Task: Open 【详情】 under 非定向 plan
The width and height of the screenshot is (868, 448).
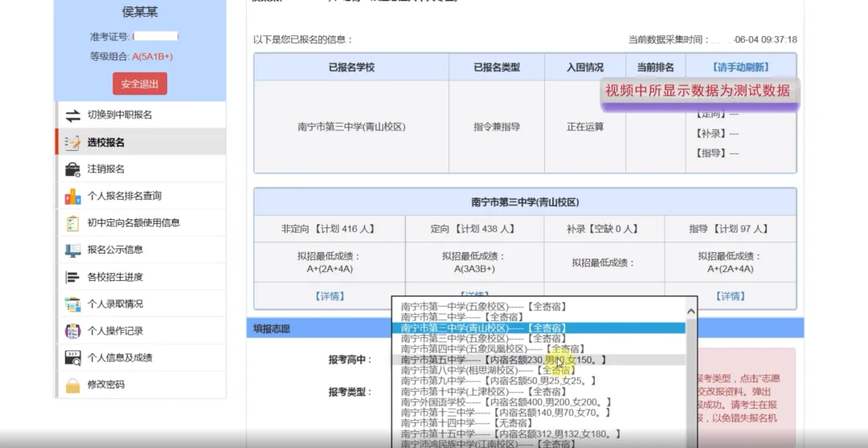Action: (x=330, y=296)
